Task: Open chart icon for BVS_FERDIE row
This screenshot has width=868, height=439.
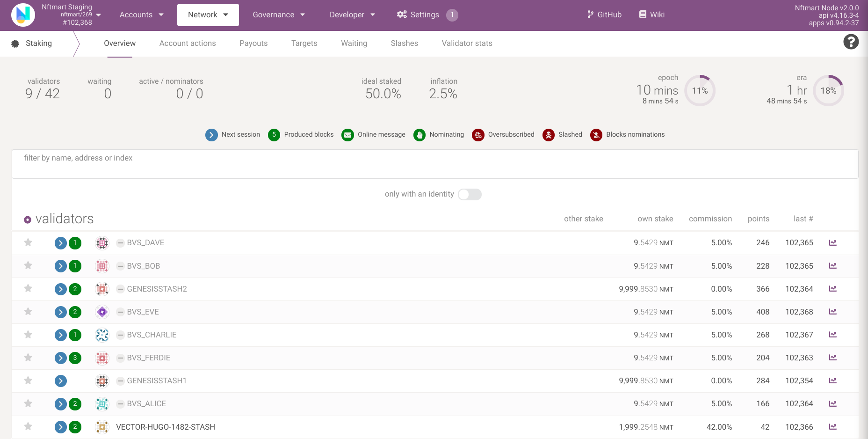Action: 833,358
